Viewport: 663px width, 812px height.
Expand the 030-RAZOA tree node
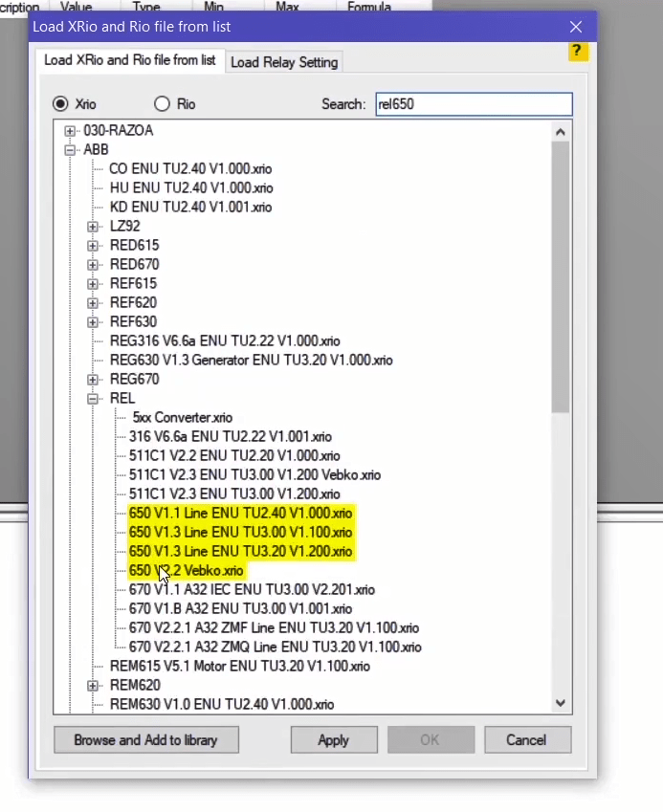coord(70,131)
